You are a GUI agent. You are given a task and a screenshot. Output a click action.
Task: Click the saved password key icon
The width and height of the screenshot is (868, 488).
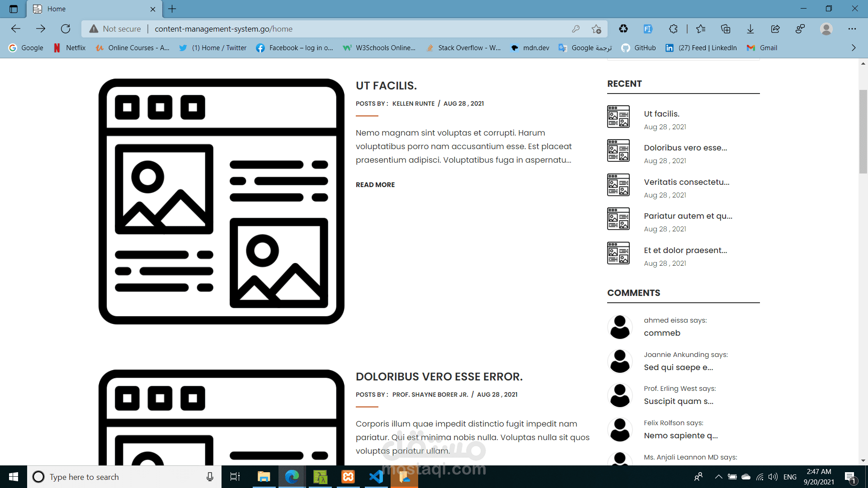tap(576, 29)
